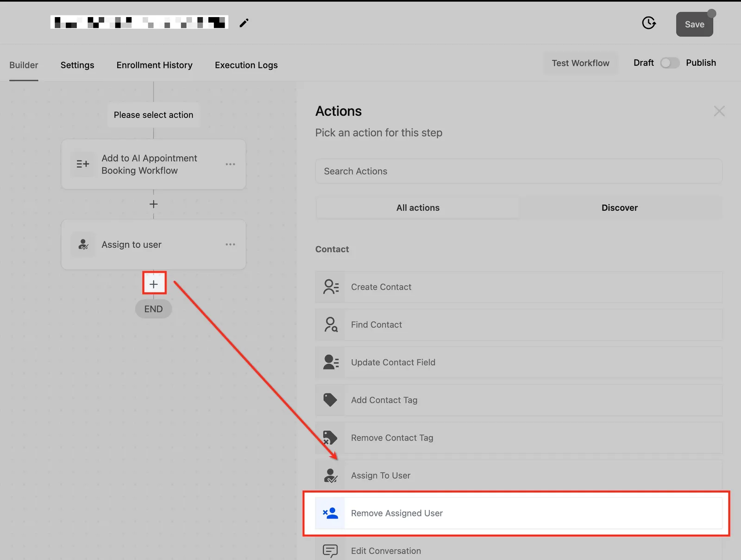The image size is (741, 560).
Task: Click the Assign to user step icon
Action: coord(83,245)
